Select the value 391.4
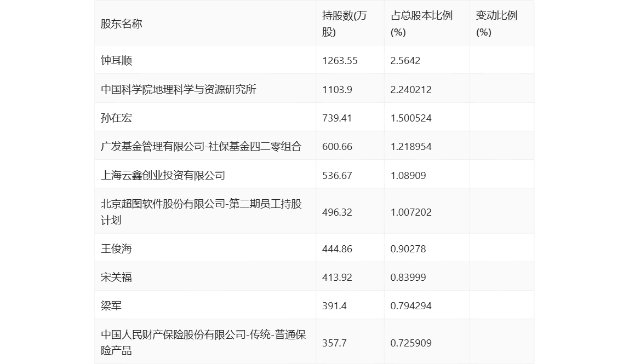 [334, 305]
